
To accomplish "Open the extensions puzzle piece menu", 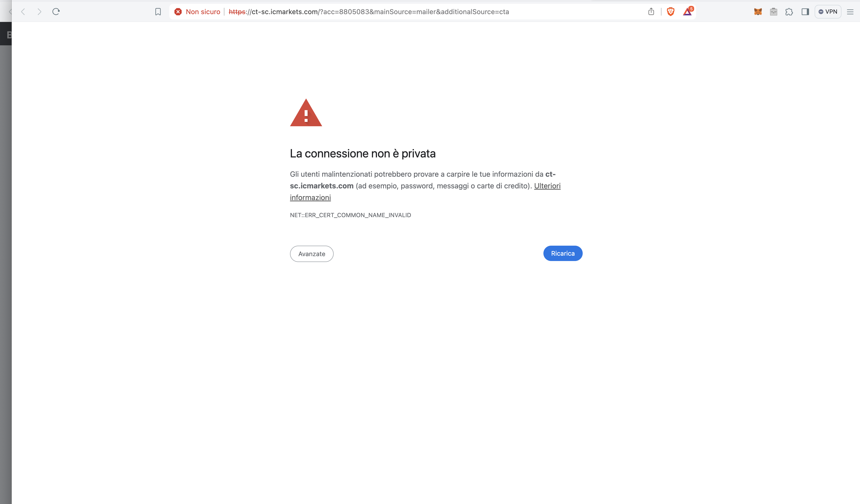I will 789,12.
